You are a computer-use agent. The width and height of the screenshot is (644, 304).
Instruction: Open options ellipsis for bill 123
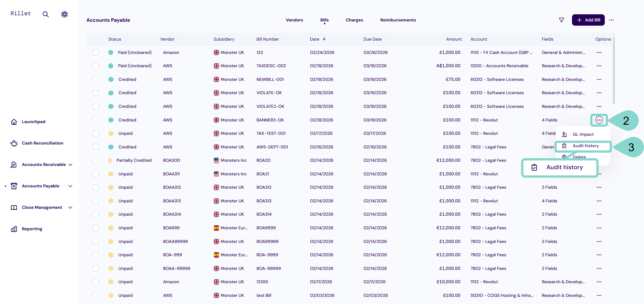tap(599, 53)
